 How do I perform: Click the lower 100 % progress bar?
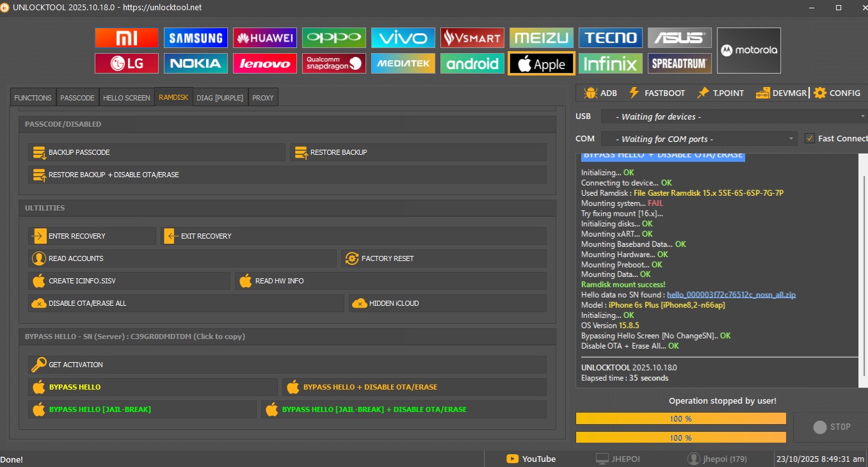click(681, 438)
